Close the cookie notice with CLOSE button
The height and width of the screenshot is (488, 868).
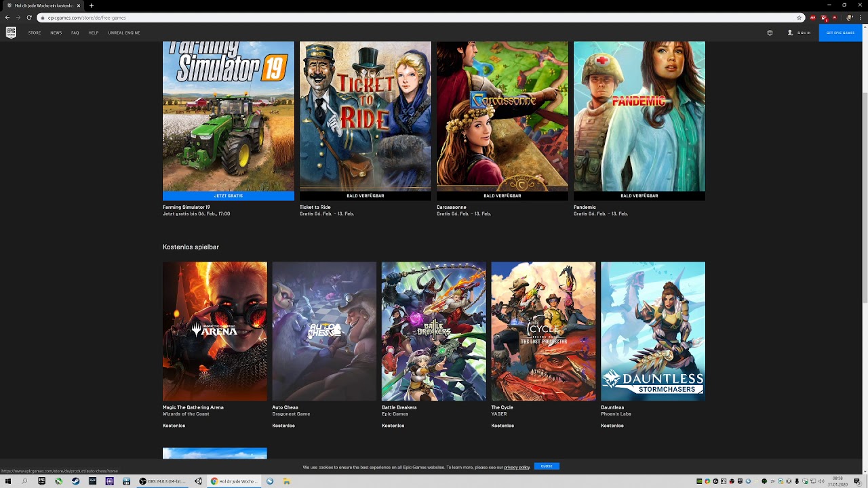[547, 466]
